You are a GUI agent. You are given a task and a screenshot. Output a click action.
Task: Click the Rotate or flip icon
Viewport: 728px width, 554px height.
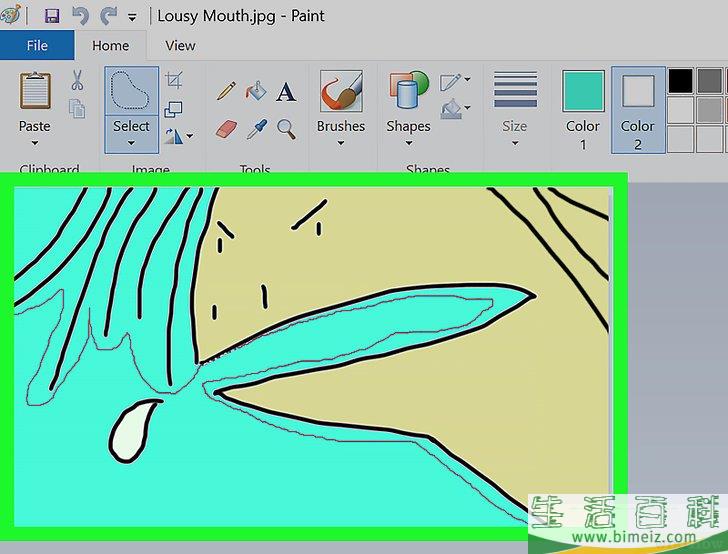(174, 137)
